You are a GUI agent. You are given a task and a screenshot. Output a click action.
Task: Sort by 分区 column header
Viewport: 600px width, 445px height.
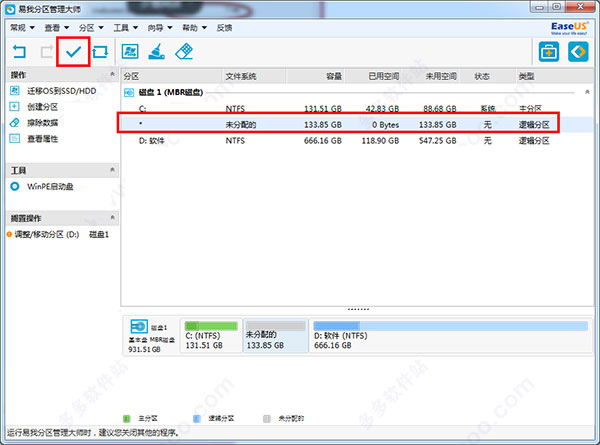click(171, 76)
